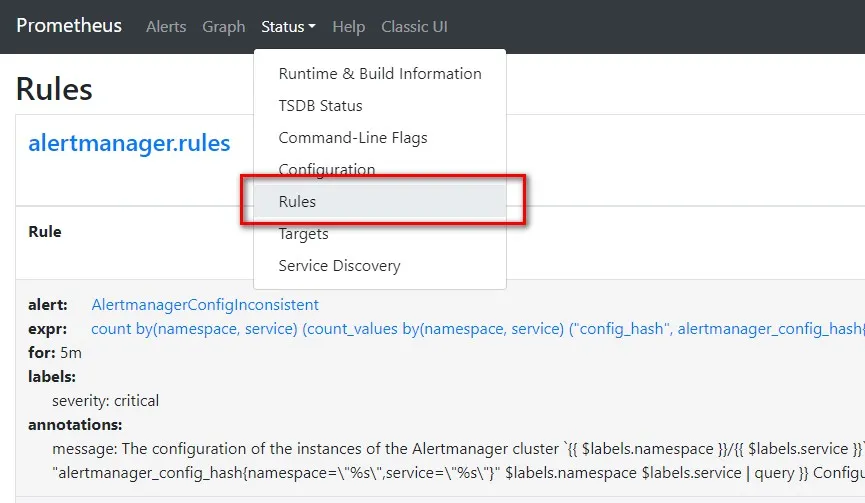Viewport: 865px width, 503px height.
Task: Expand the Status dropdown menu
Action: tap(289, 26)
